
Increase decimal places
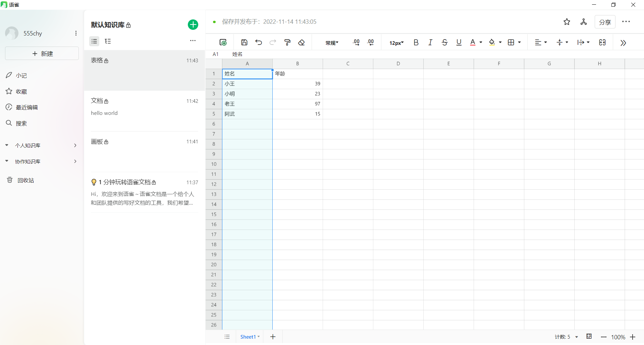[x=356, y=43]
